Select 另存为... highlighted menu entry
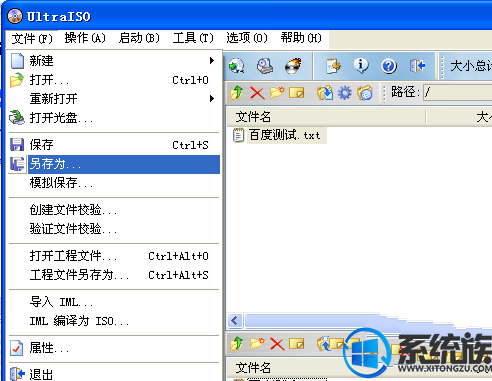Screen dimensions: 492x381 click(x=114, y=164)
